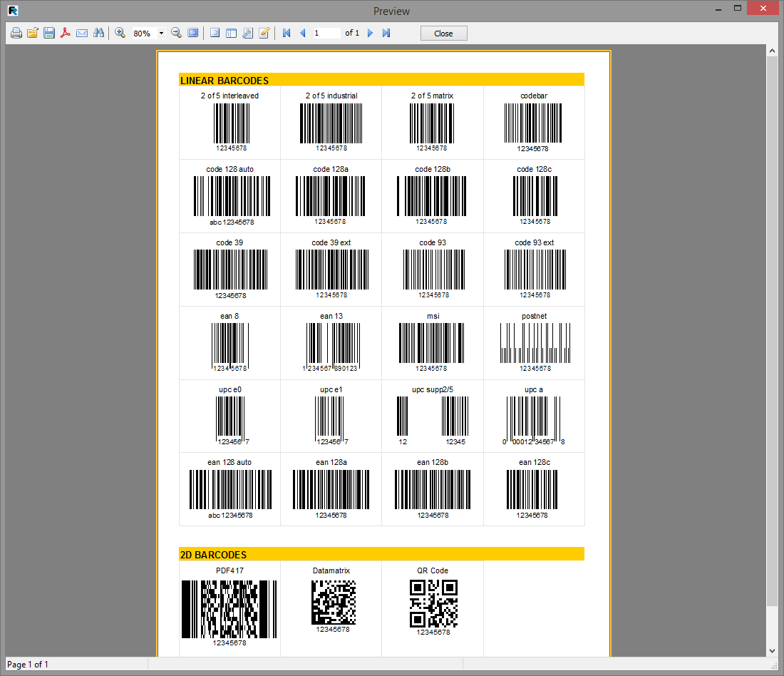
Task: Click the 2D BARCODES heading
Action: [x=214, y=555]
